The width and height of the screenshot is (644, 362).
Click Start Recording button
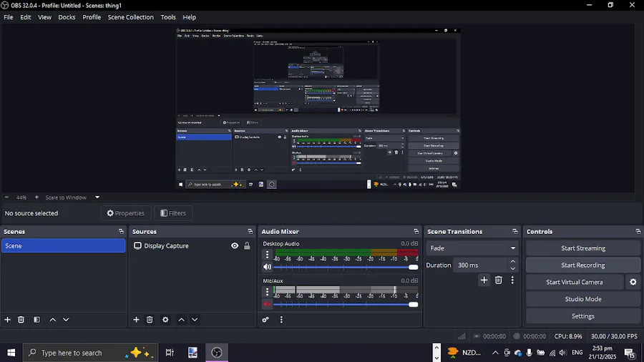click(582, 265)
